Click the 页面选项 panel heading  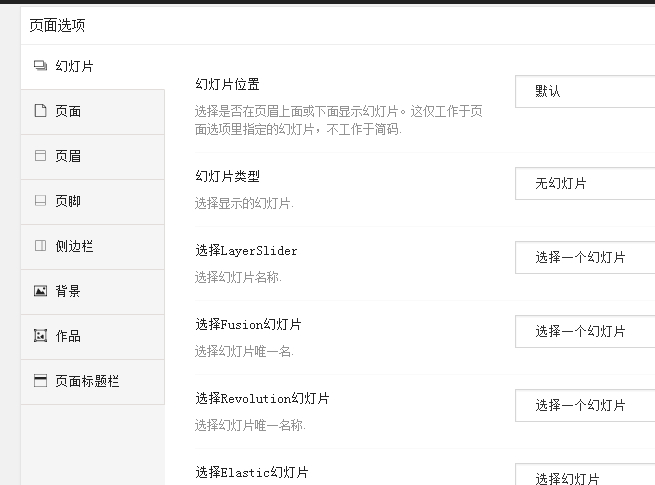57,25
